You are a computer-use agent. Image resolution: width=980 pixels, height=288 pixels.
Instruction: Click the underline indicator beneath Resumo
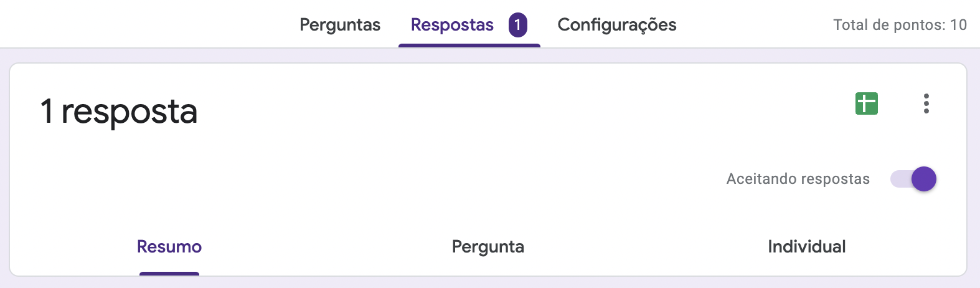pyautogui.click(x=169, y=273)
